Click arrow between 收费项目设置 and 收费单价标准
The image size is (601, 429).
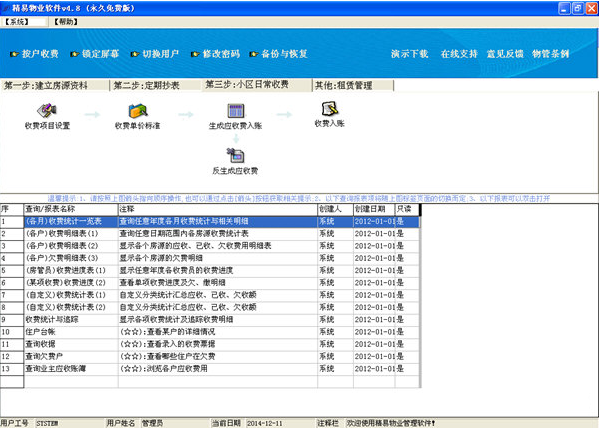[92, 114]
